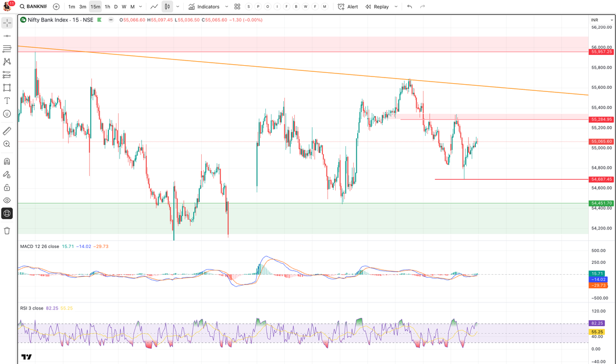The width and height of the screenshot is (616, 364).
Task: Open the Indicators dialog
Action: [x=204, y=7]
